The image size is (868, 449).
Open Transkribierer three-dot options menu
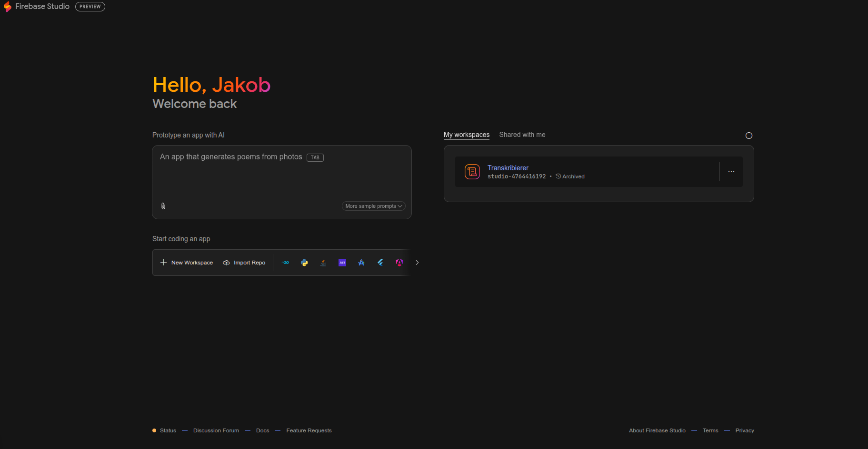731,172
